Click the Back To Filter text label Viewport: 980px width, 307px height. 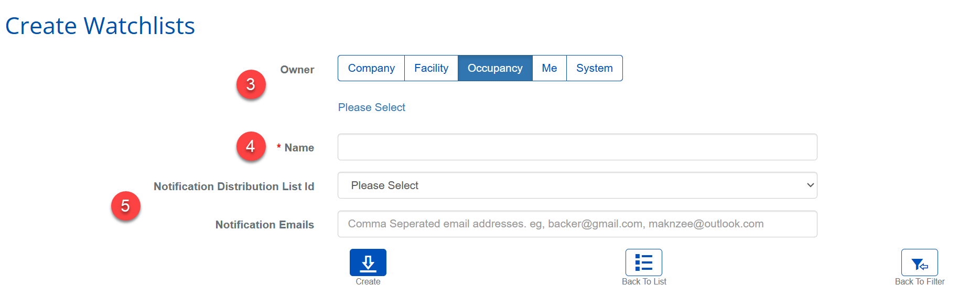[x=919, y=282]
